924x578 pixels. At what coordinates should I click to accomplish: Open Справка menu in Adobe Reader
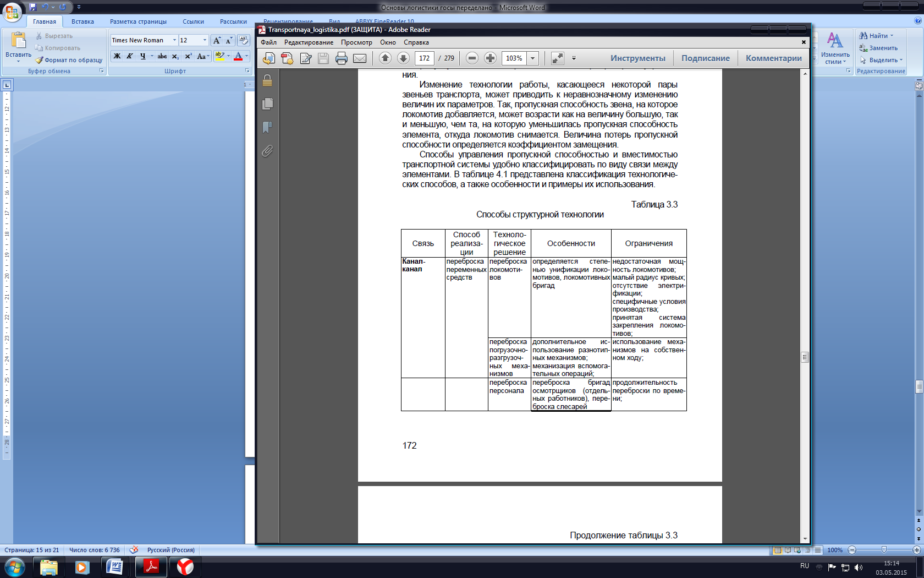click(416, 42)
